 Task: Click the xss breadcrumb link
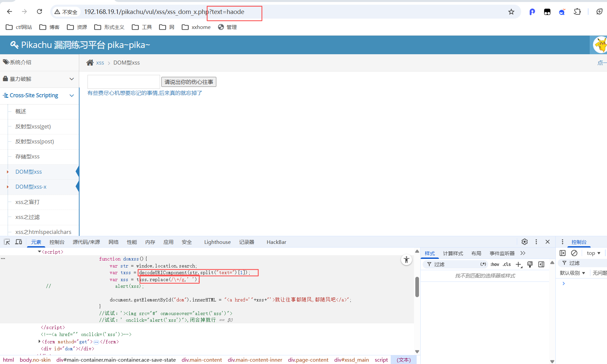(x=100, y=63)
